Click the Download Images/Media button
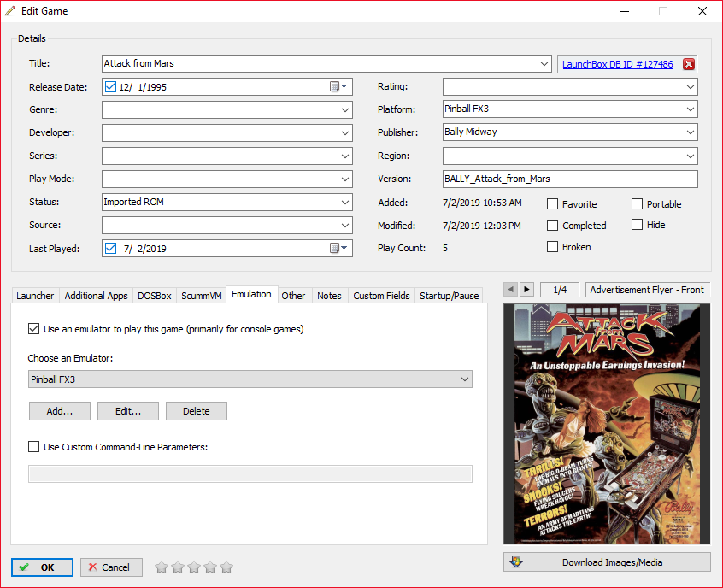 607,562
